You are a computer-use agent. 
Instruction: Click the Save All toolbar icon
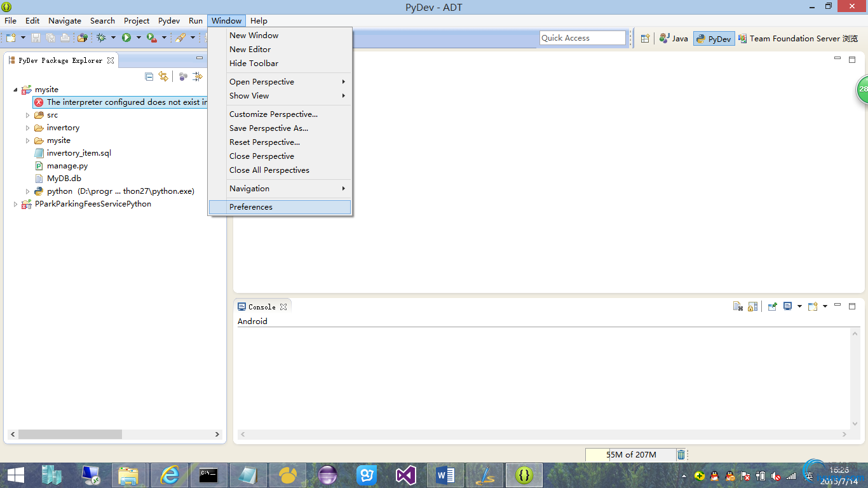50,38
